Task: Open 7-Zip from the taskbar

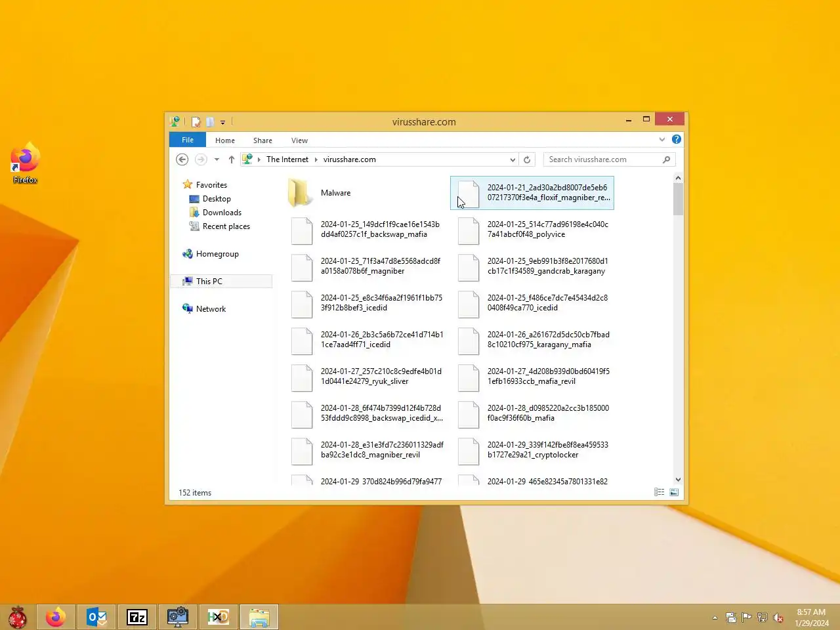Action: 137,618
